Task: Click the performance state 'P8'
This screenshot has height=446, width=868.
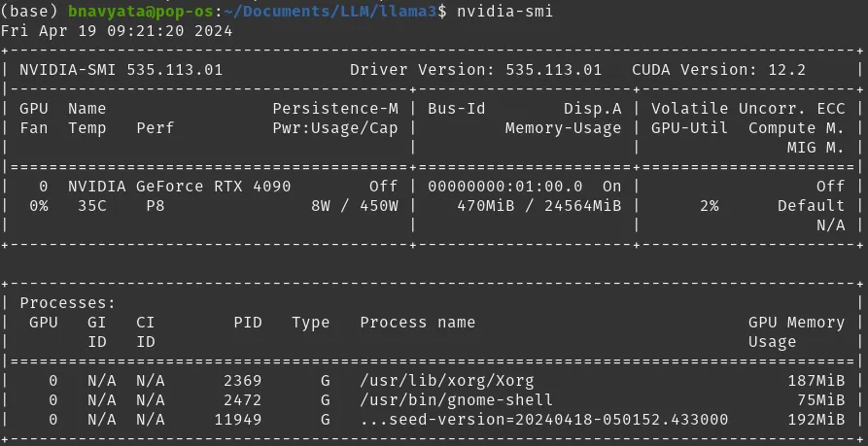Action: click(x=155, y=206)
